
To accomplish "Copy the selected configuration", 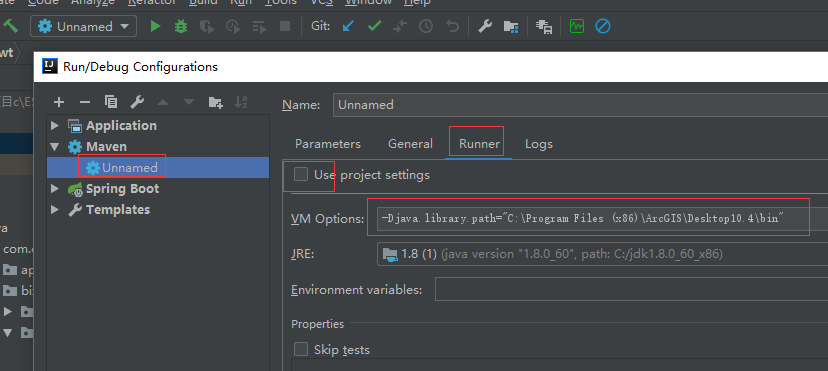I will (x=111, y=102).
